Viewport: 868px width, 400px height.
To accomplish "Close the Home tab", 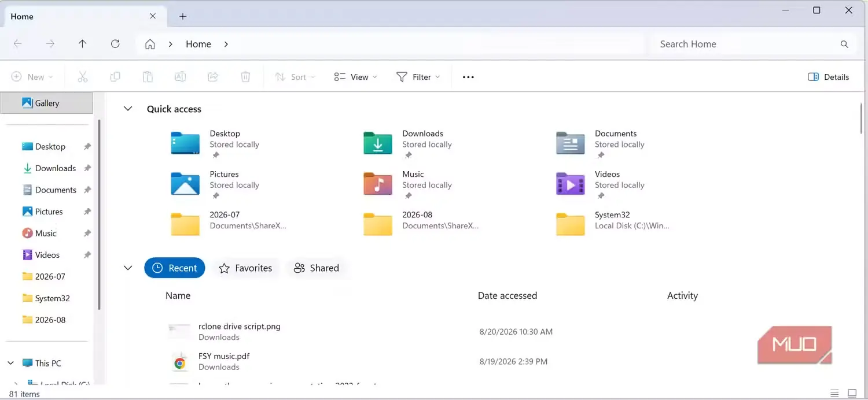I will (x=153, y=16).
